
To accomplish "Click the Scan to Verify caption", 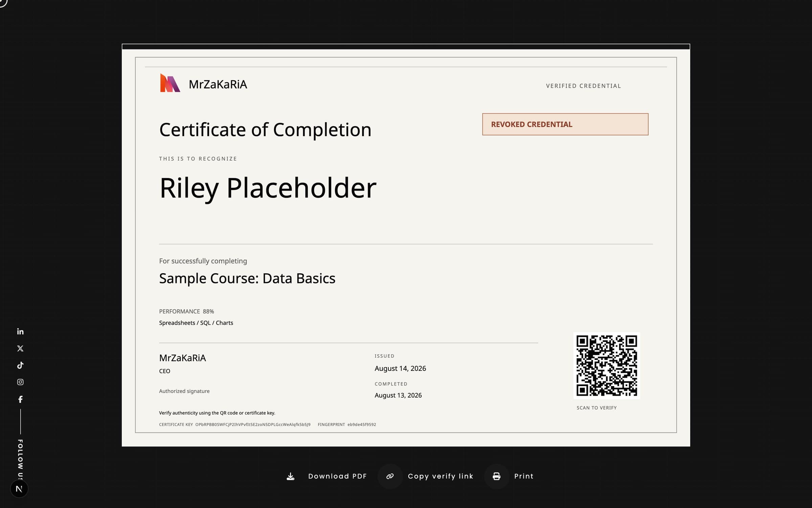I will [596, 408].
